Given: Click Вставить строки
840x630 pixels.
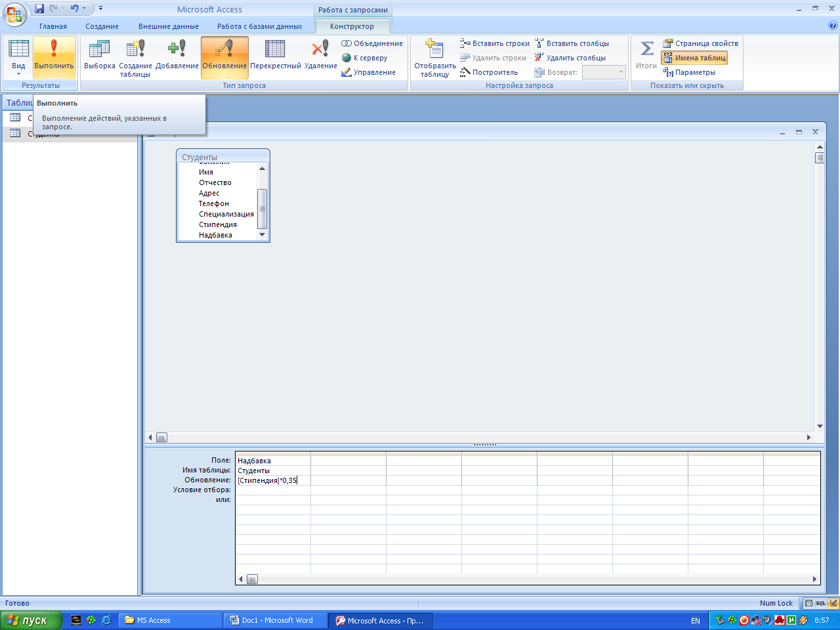Looking at the screenshot, I should pos(495,43).
